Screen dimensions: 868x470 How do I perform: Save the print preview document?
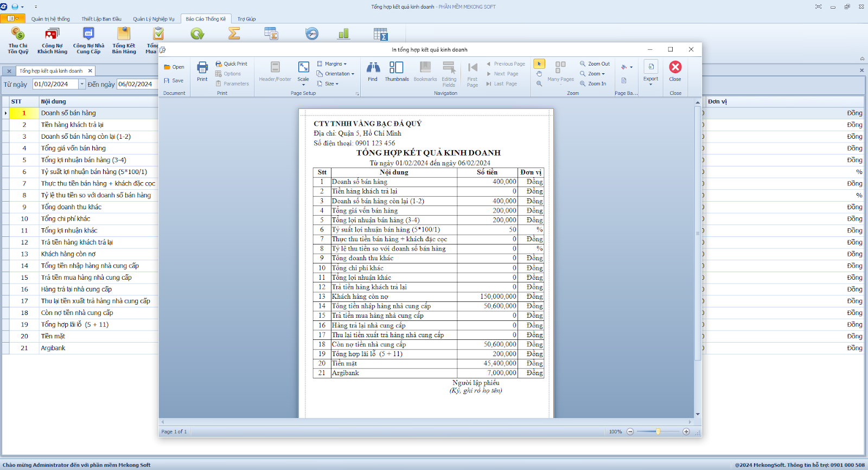coord(174,80)
